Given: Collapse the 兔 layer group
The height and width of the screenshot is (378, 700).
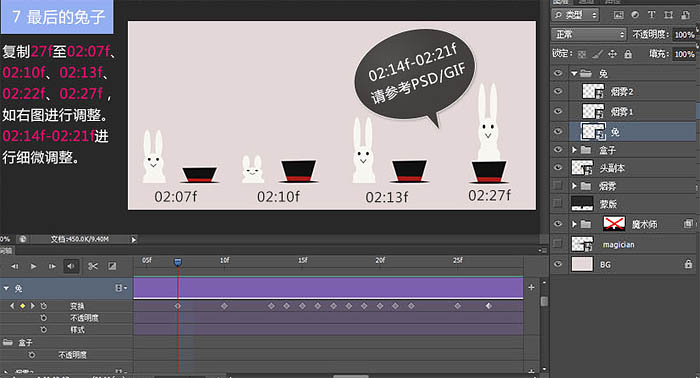Looking at the screenshot, I should [574, 74].
